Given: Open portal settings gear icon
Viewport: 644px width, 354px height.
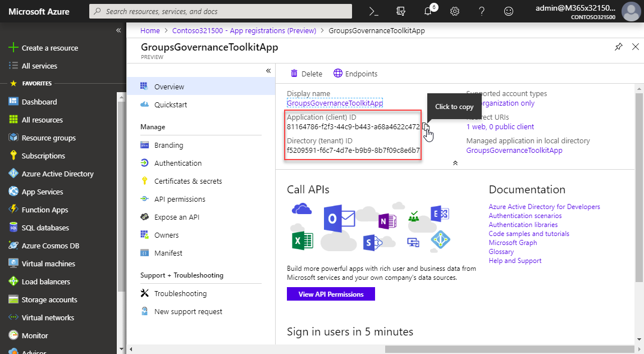Looking at the screenshot, I should (x=455, y=11).
